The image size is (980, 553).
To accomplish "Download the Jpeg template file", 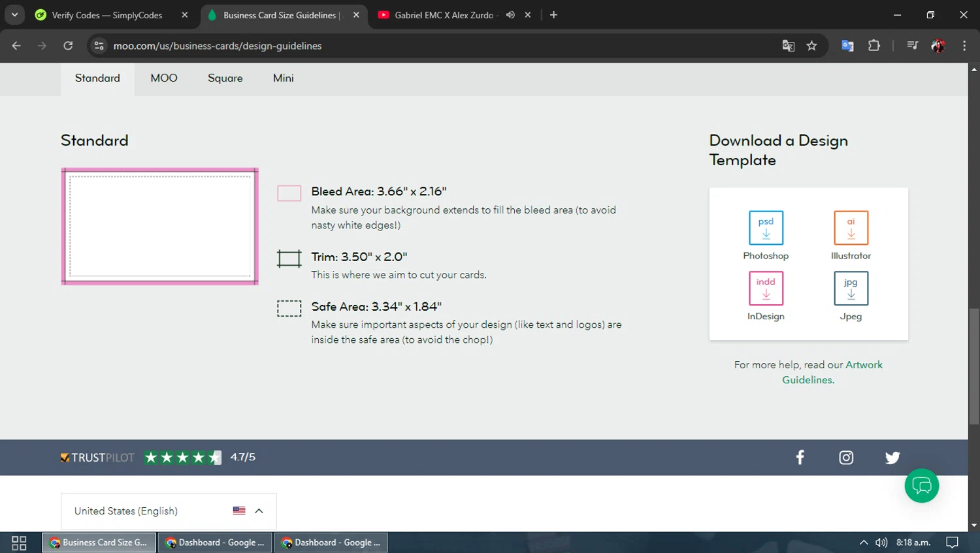I will (851, 289).
